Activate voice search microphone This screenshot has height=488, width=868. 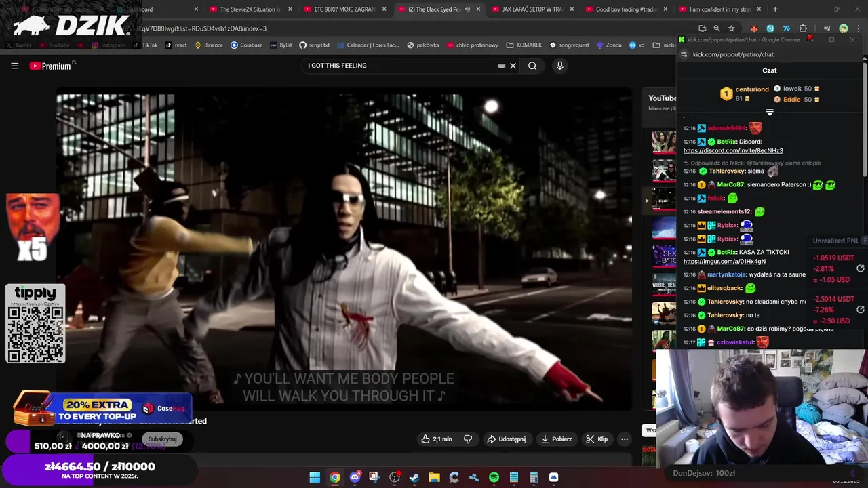[x=559, y=66]
